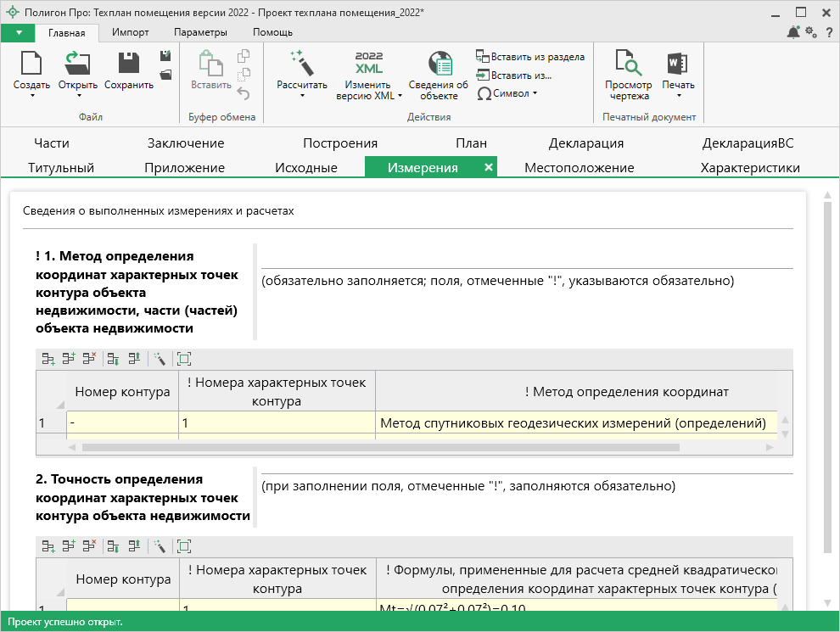The width and height of the screenshot is (840, 632).
Task: Expand Изменить версию XML dropdown
Action: [x=400, y=96]
